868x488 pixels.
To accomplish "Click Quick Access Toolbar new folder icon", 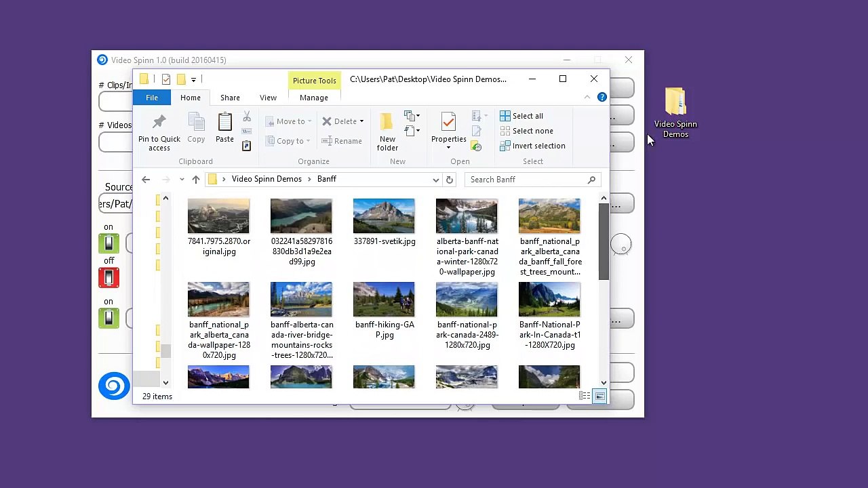I will [181, 79].
